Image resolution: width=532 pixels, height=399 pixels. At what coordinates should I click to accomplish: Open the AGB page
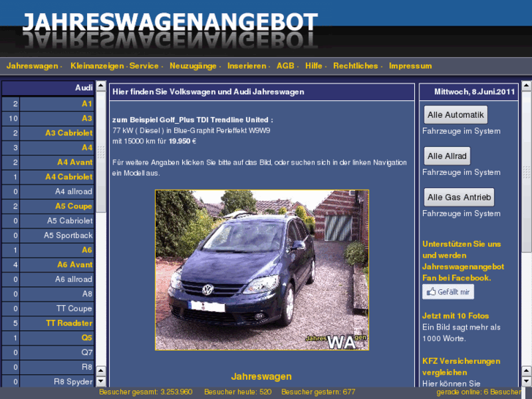[x=285, y=66]
